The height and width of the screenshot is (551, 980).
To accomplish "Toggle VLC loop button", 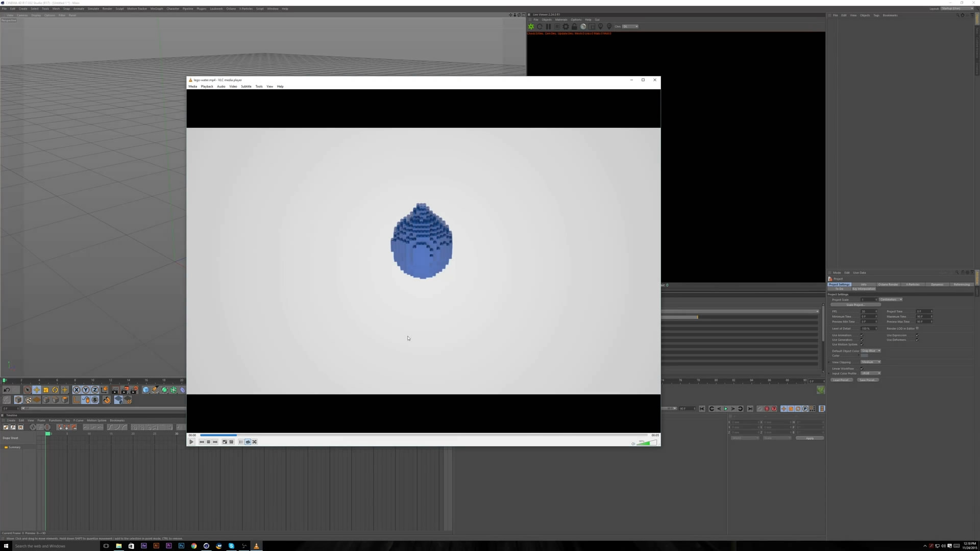I will tap(248, 442).
